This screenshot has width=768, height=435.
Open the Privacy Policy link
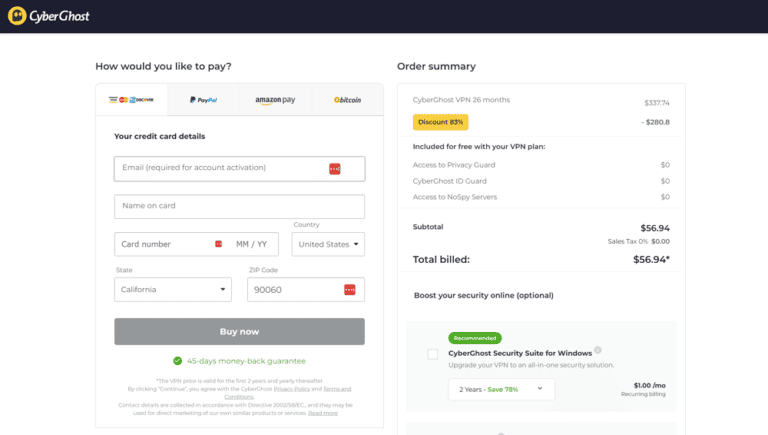[x=292, y=388]
